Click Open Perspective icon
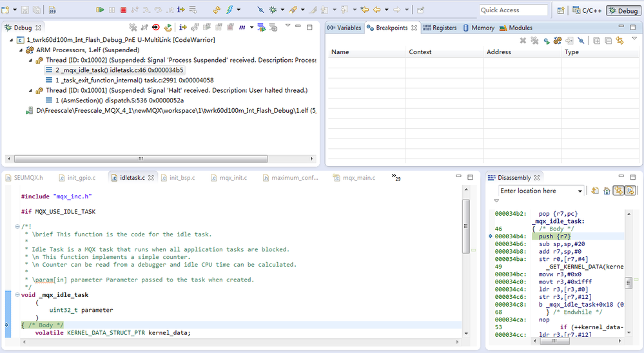Viewport: 644px width, 353px height. click(x=561, y=11)
